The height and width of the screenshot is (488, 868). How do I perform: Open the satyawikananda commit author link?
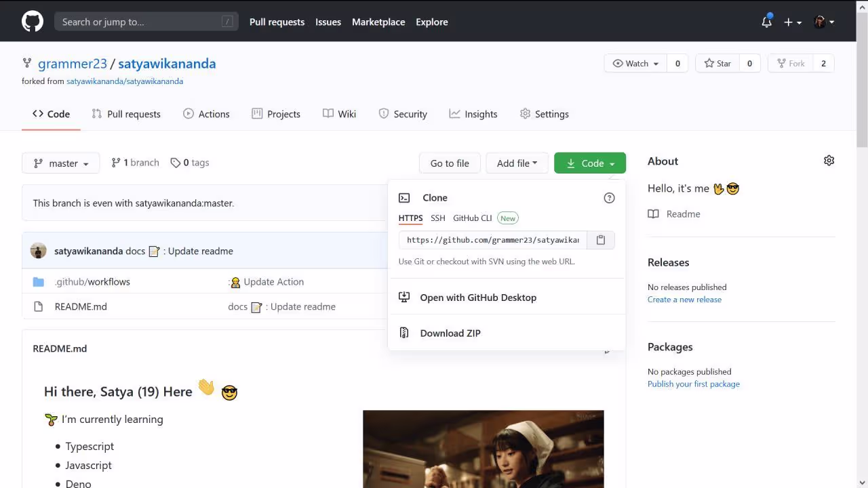click(x=88, y=251)
